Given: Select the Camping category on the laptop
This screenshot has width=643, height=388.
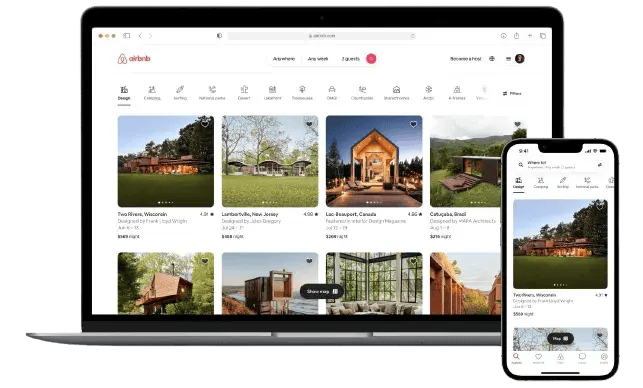Looking at the screenshot, I should pyautogui.click(x=152, y=93).
